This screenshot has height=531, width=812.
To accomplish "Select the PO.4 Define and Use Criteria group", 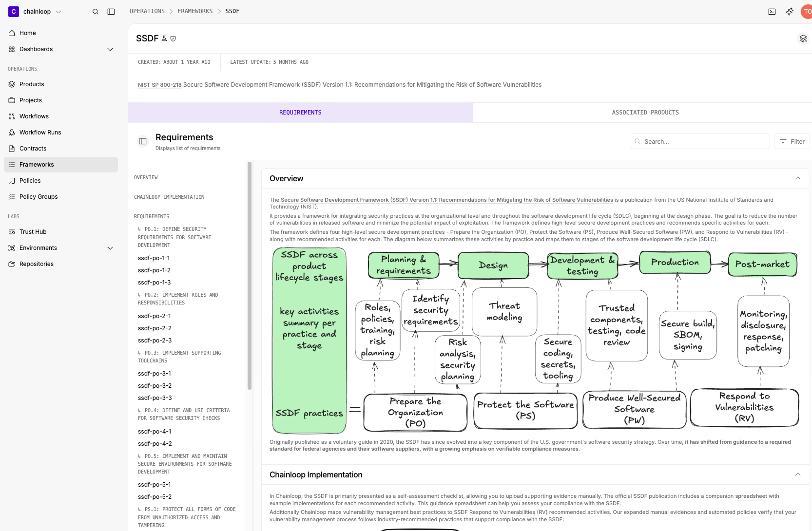I will (x=184, y=414).
